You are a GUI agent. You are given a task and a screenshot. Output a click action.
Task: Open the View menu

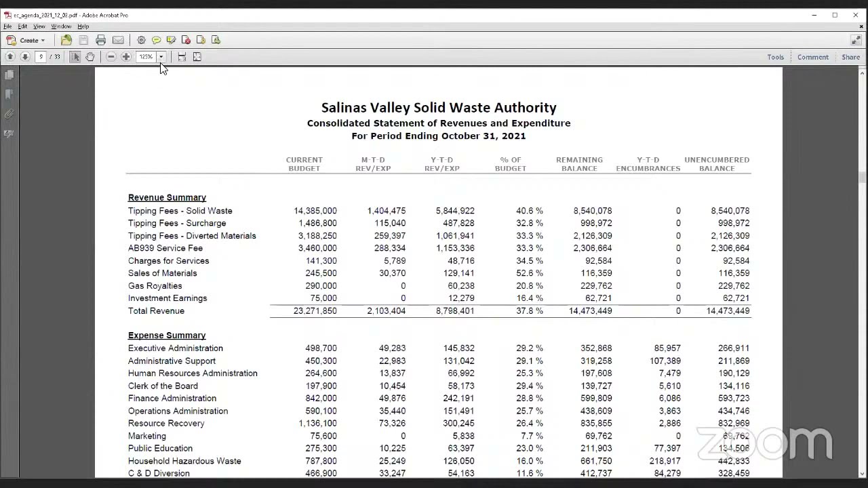[39, 26]
